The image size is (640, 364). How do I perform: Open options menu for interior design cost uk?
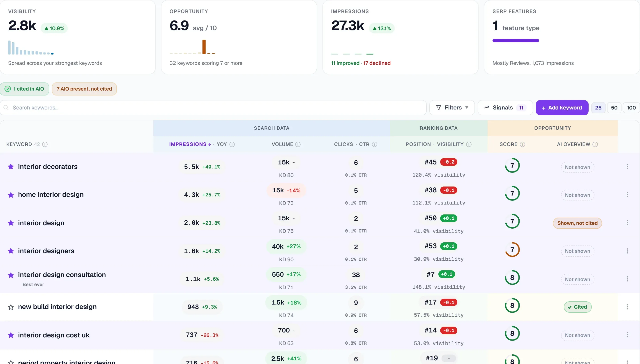pyautogui.click(x=627, y=335)
